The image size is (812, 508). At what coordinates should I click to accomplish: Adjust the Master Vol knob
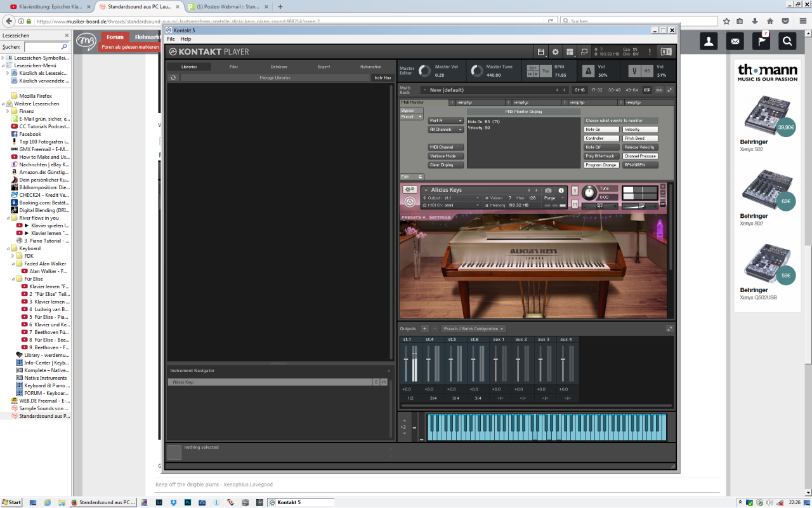click(424, 71)
